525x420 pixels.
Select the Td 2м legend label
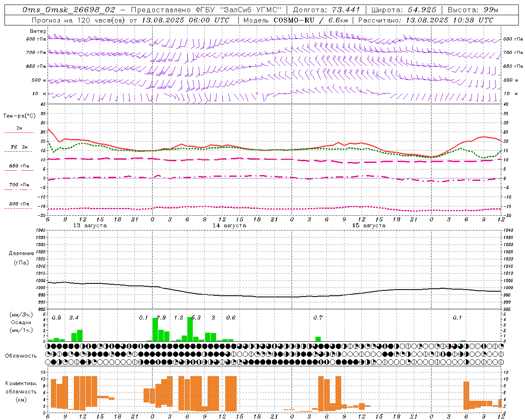pos(19,147)
